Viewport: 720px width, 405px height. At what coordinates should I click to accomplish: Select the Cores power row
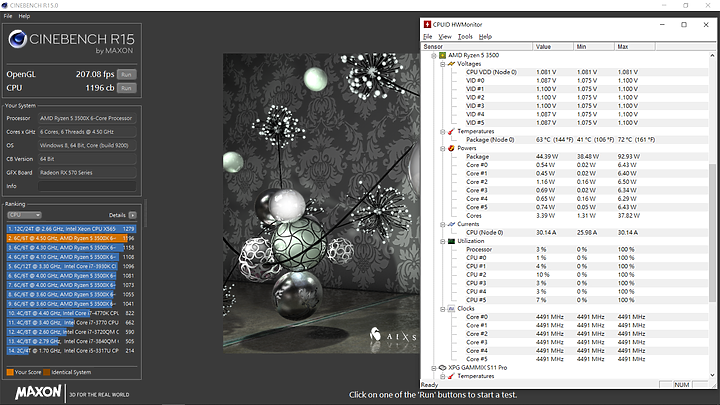565,215
